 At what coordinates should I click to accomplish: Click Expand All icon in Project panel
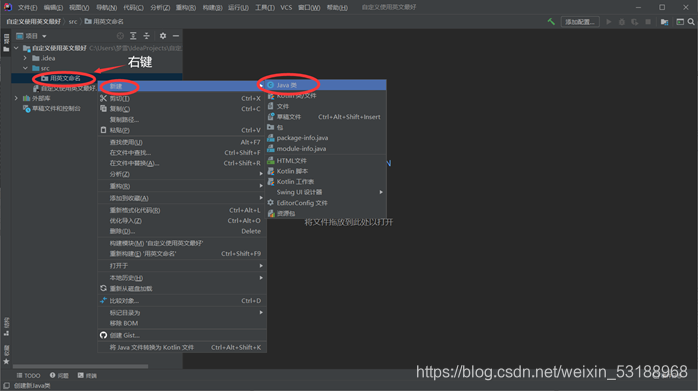coord(133,36)
